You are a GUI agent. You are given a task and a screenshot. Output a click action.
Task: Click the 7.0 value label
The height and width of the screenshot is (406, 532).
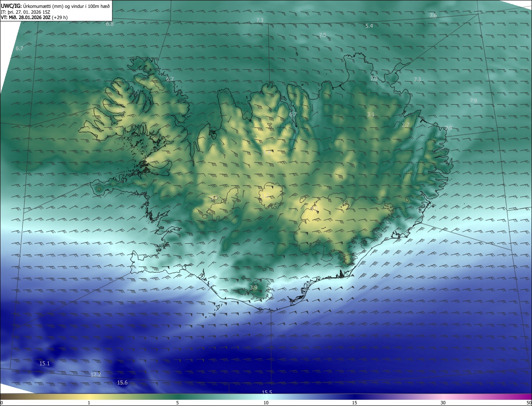(374, 79)
